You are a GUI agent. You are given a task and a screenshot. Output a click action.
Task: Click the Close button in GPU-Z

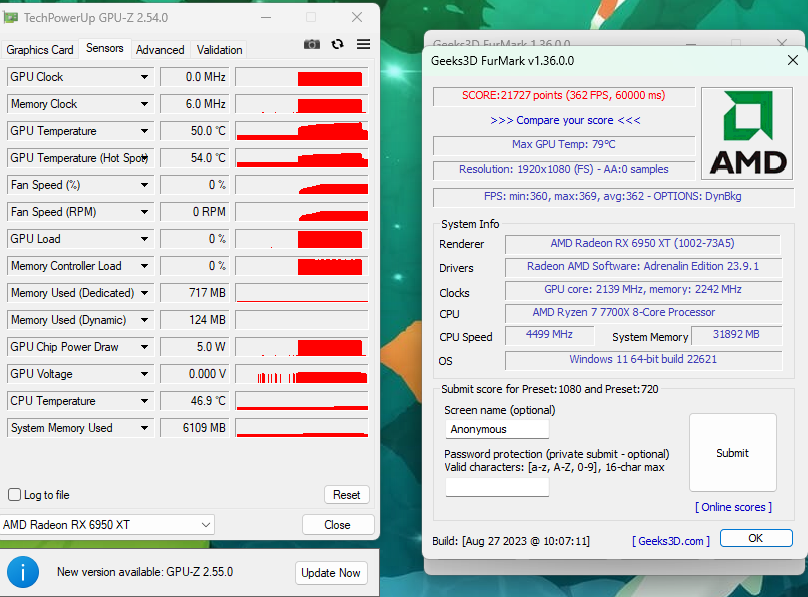click(338, 525)
